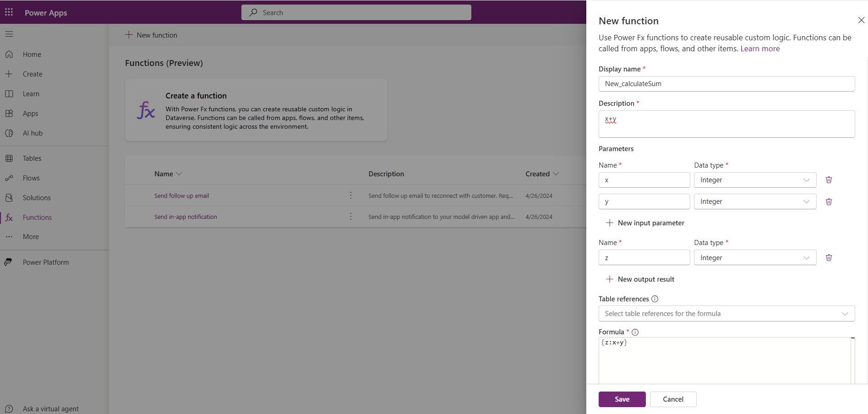The width and height of the screenshot is (868, 414).
Task: Delete the z parameter using trash icon
Action: click(x=828, y=257)
